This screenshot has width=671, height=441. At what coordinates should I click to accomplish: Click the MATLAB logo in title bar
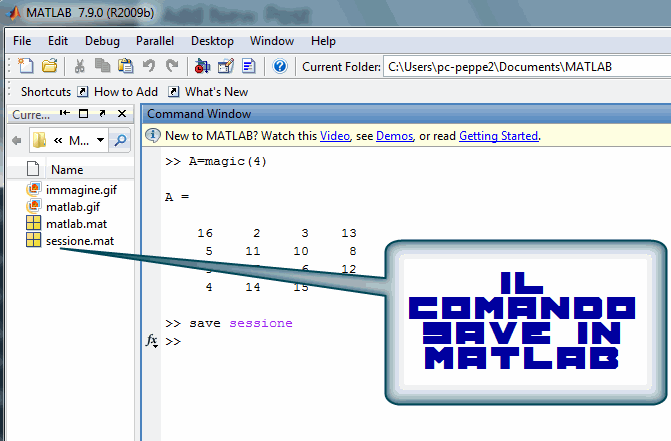click(14, 12)
